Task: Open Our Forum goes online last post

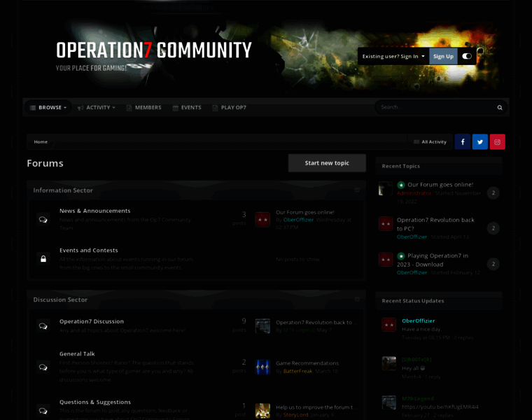Action: click(x=305, y=212)
